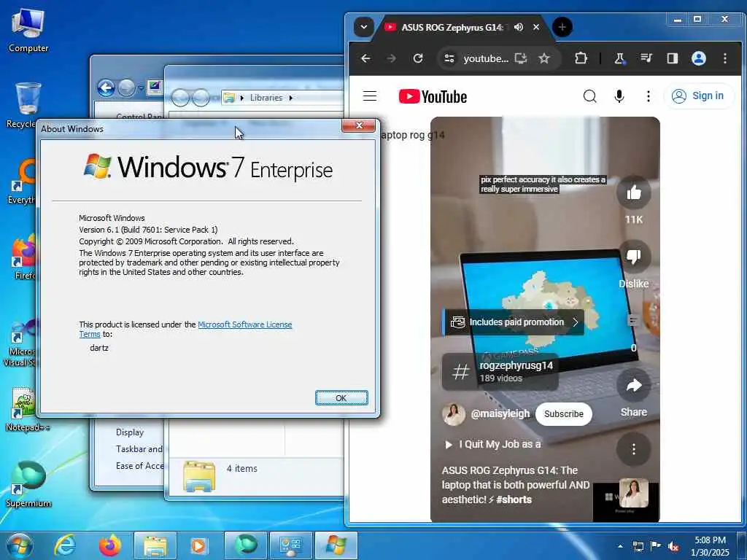Click OK in About Windows dialog

[x=341, y=397]
